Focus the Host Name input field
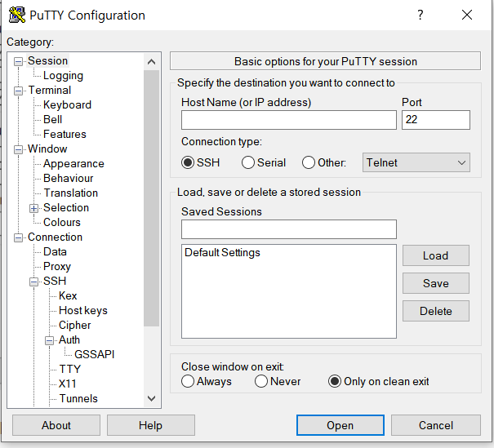This screenshot has width=494, height=448. click(x=288, y=120)
